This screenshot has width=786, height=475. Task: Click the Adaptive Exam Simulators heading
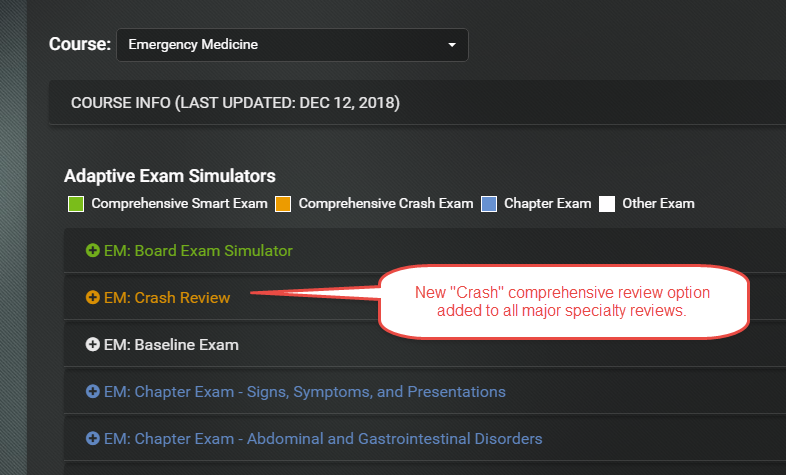[170, 176]
